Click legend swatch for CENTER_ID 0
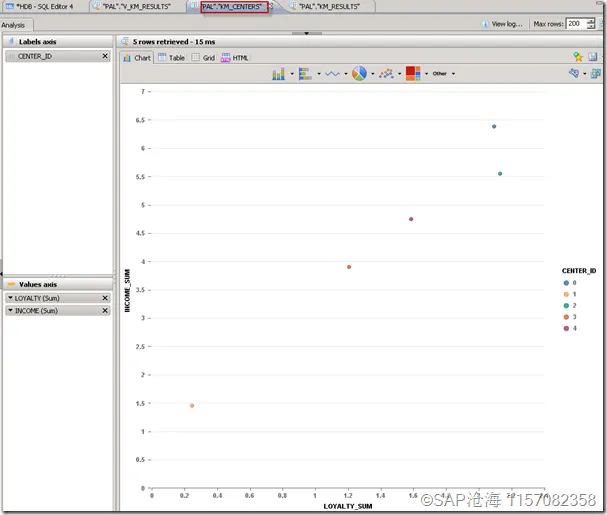Viewport: 607px width, 515px height. coord(566,283)
